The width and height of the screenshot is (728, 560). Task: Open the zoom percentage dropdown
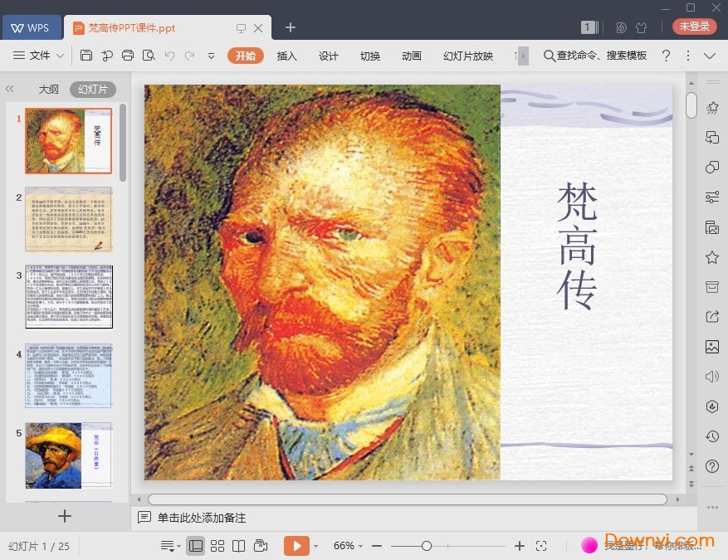(x=349, y=545)
